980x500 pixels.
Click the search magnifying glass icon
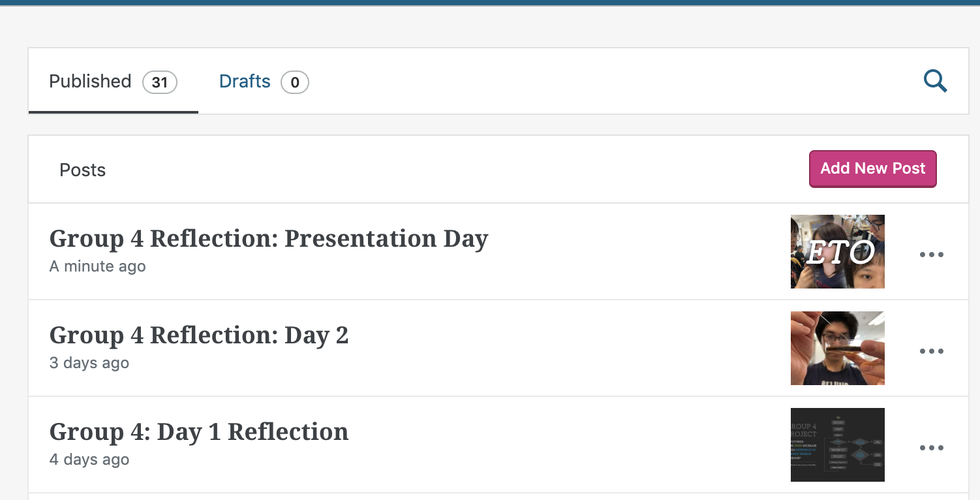point(935,82)
